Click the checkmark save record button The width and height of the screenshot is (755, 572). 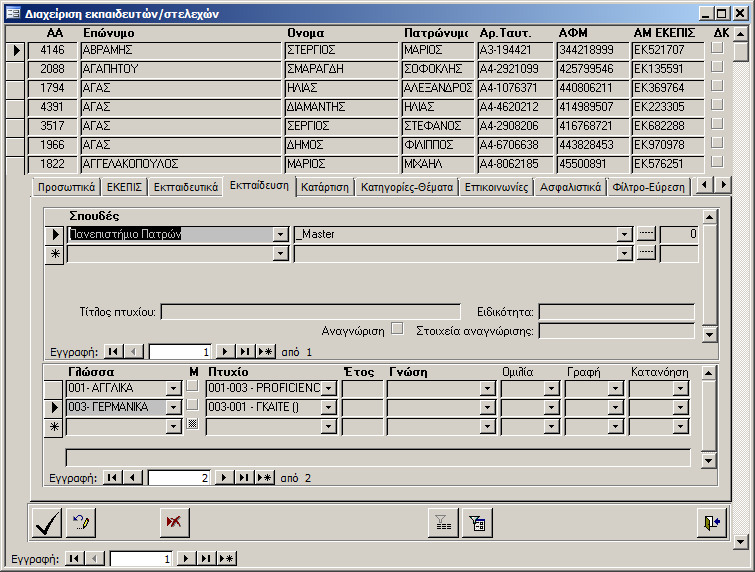coord(46,521)
